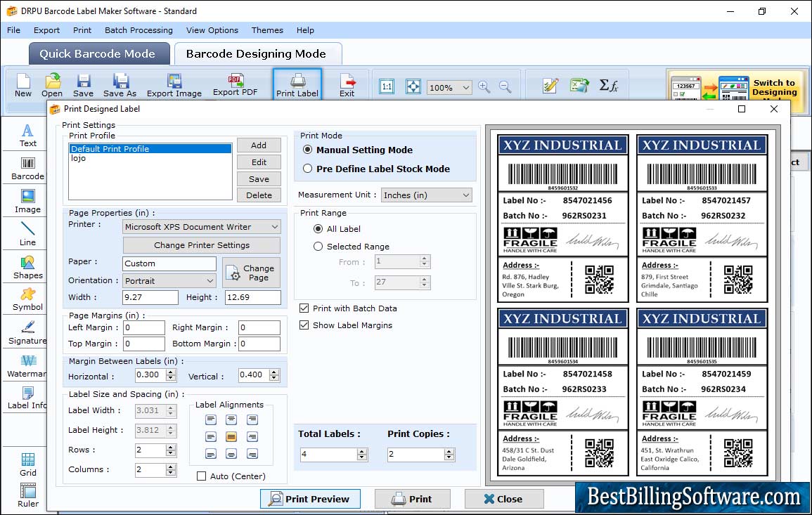This screenshot has width=812, height=515.
Task: Choose the All Label print range
Action: click(x=318, y=229)
